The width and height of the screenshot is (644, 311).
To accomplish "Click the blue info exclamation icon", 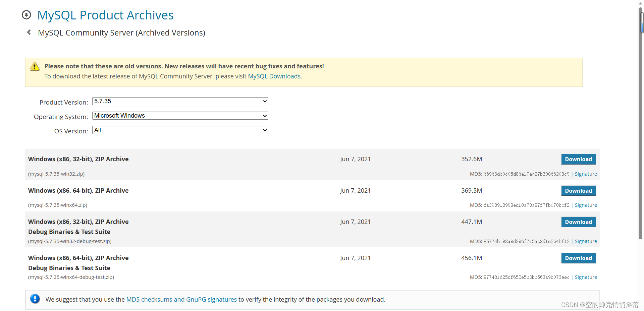I will 35,299.
